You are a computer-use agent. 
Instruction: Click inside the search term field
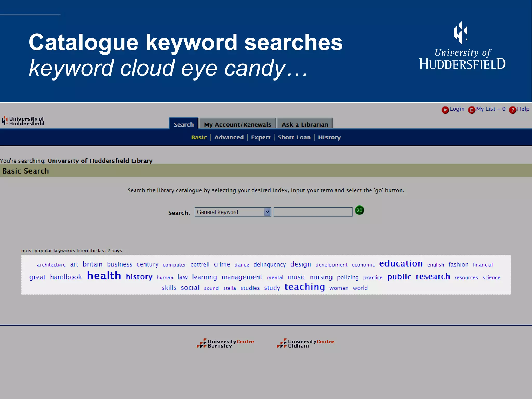313,212
